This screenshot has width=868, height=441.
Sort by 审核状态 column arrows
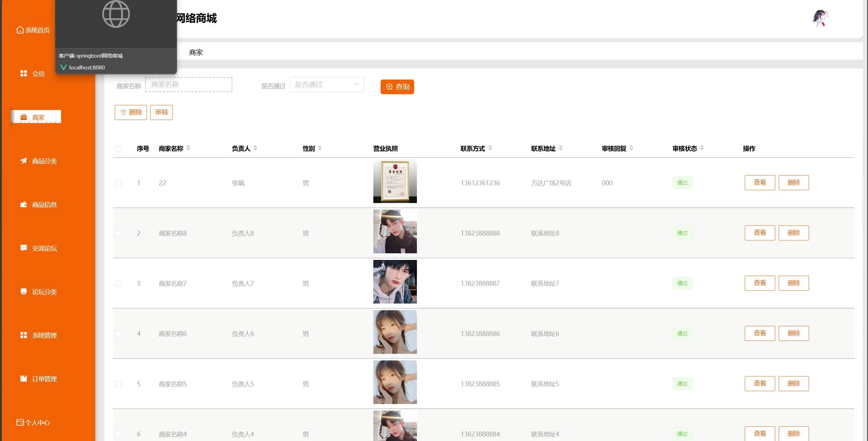point(702,148)
